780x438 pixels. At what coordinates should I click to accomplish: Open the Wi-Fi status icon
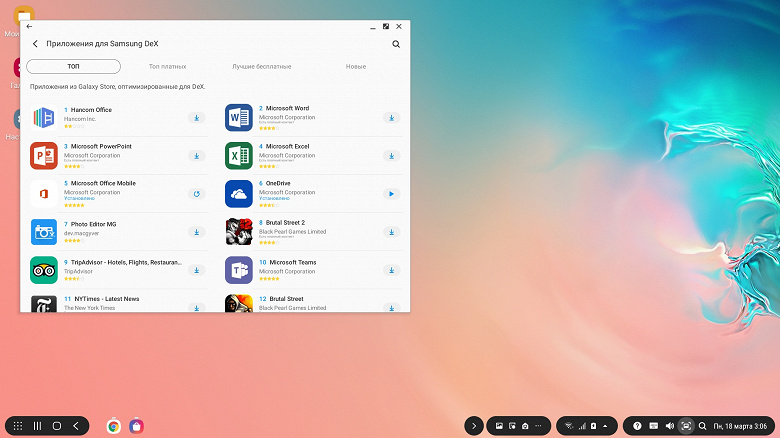coord(569,426)
